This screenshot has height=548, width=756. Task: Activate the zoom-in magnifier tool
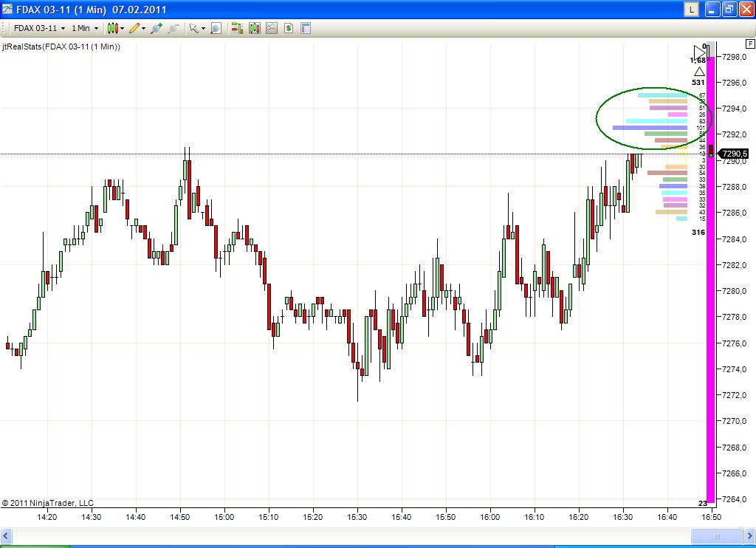tap(157, 28)
